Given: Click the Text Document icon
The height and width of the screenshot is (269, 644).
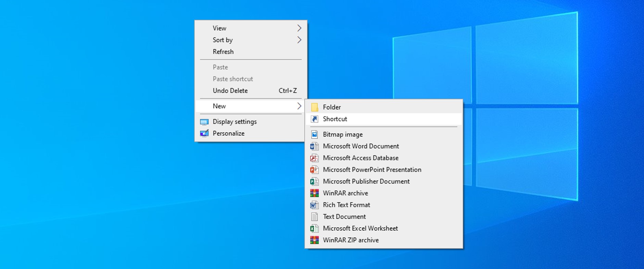Looking at the screenshot, I should coord(314,217).
